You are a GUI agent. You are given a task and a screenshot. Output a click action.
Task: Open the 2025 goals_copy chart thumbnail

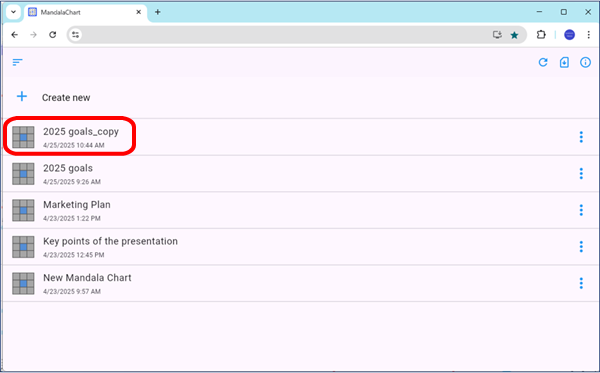[x=23, y=137]
